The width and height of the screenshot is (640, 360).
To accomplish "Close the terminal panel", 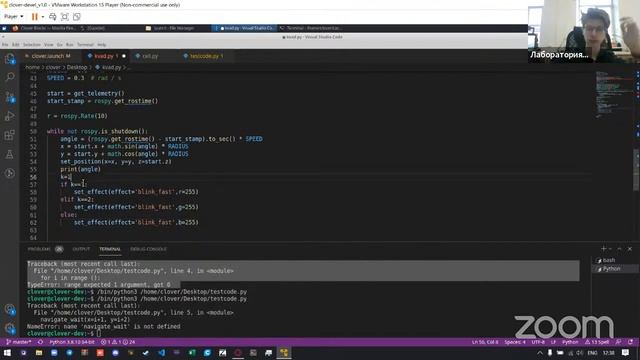I will 630,249.
